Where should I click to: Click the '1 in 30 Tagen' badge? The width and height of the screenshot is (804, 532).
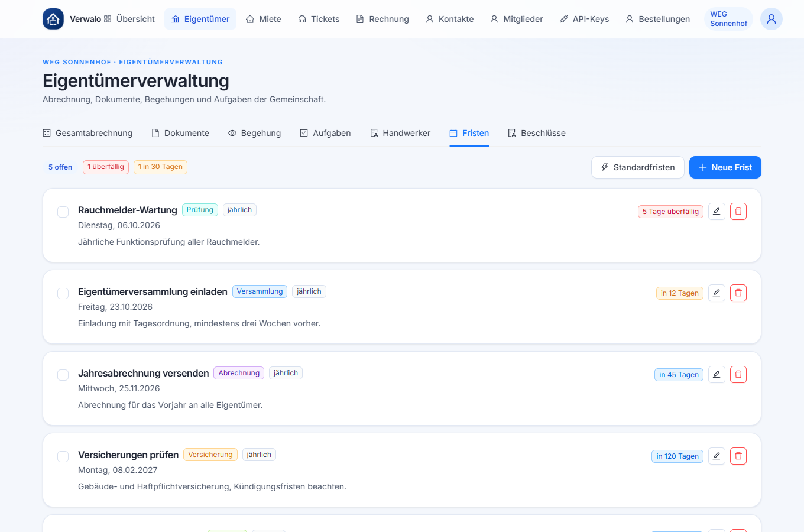(x=160, y=167)
